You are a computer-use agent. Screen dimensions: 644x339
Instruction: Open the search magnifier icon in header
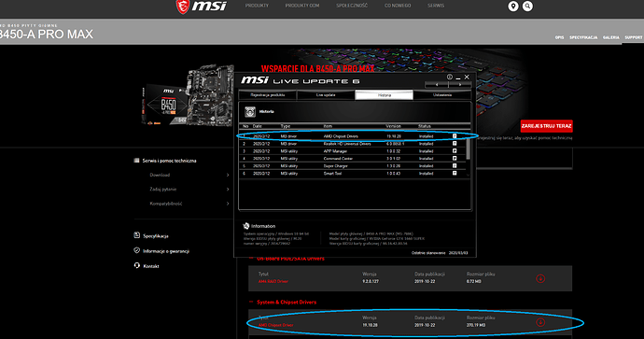click(x=527, y=7)
